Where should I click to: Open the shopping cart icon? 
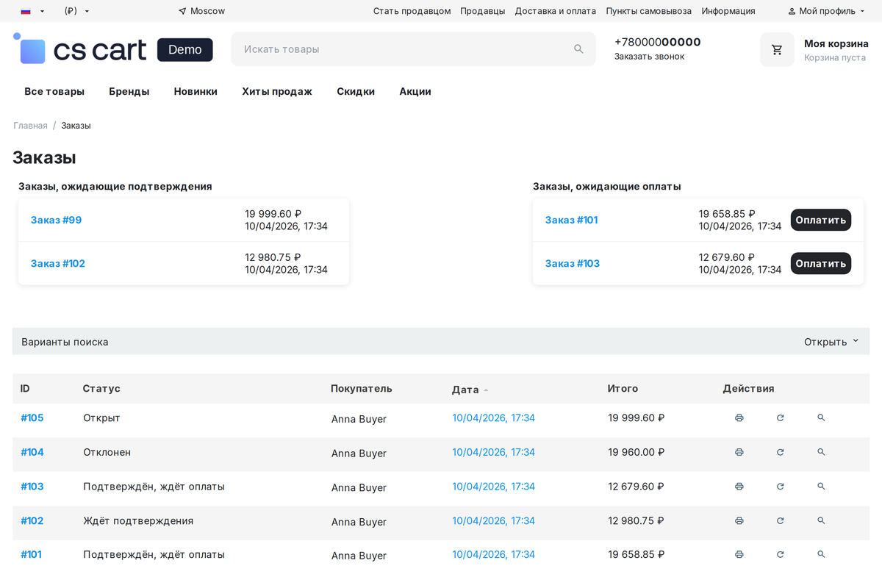(777, 50)
